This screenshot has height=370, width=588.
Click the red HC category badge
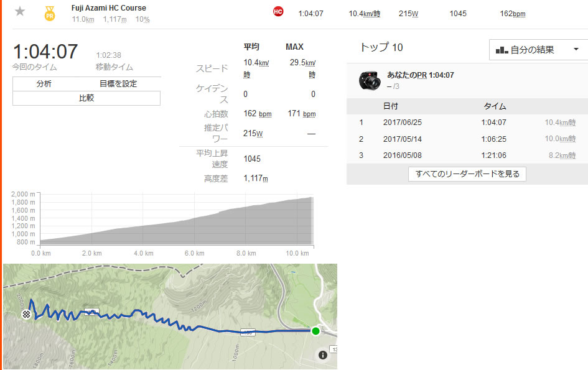point(278,12)
